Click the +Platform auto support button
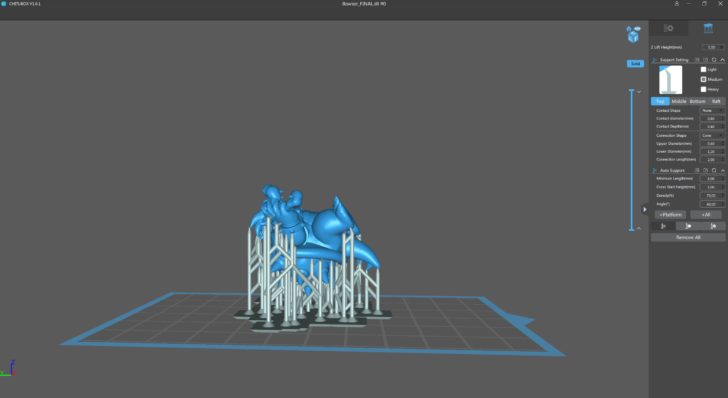Viewport: 728px width, 398px height. tap(670, 215)
